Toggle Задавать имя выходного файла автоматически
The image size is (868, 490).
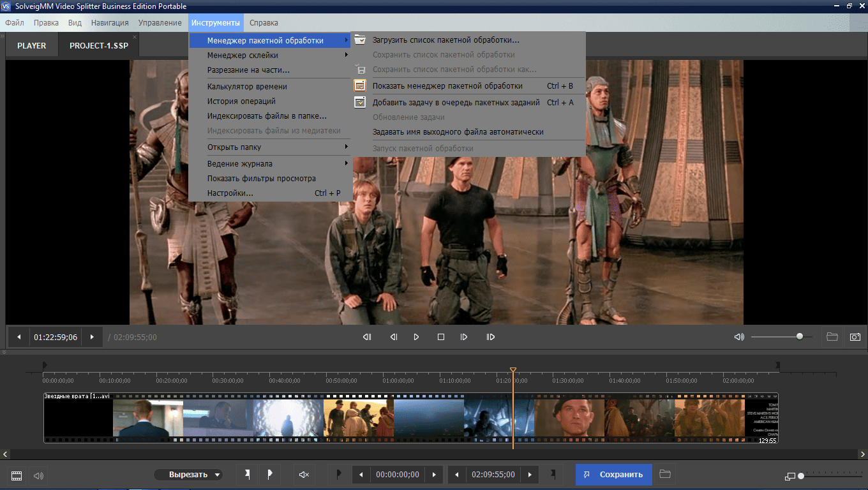(x=458, y=132)
